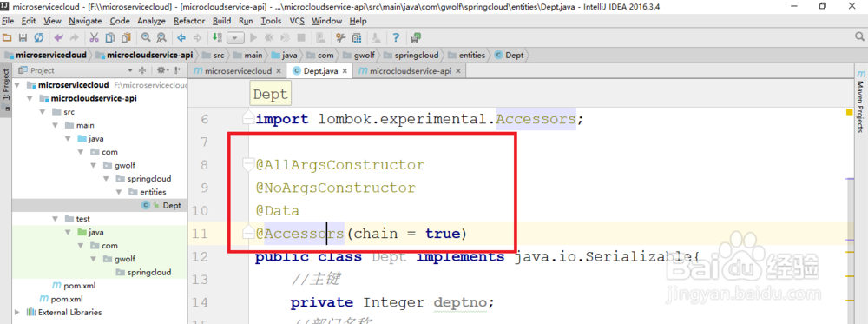Click the Save All disk icon

click(23, 37)
